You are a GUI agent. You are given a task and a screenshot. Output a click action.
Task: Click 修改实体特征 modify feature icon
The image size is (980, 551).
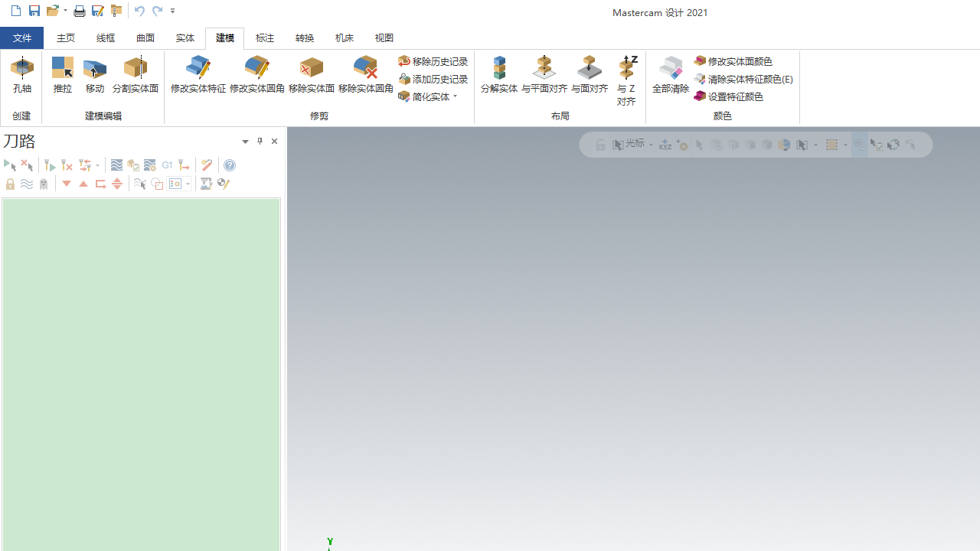(198, 75)
